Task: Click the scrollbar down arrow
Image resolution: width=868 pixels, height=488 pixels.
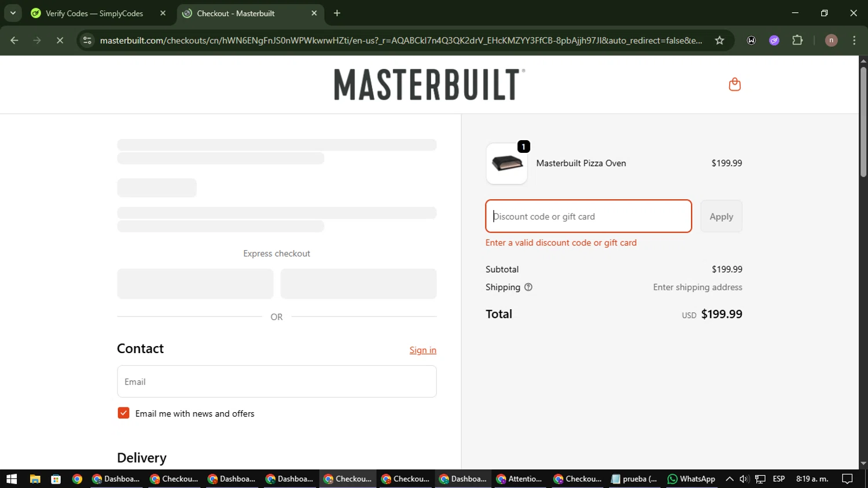Action: [863, 464]
